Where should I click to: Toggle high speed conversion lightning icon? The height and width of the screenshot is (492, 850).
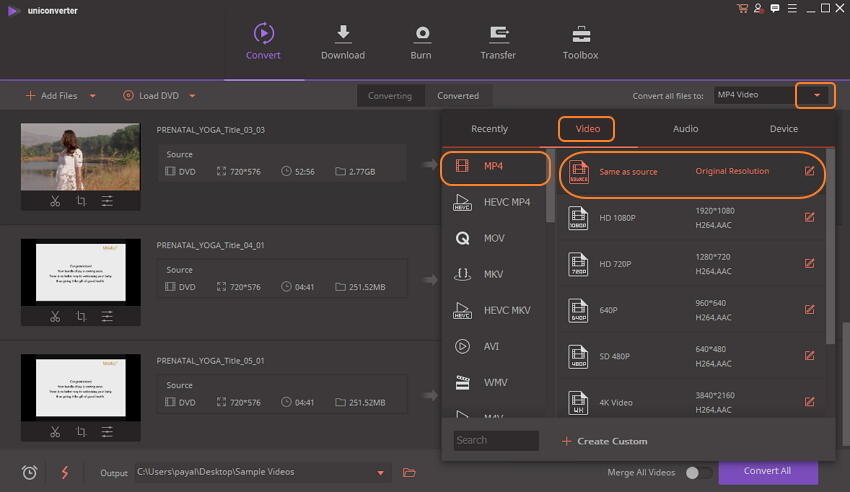click(x=65, y=472)
